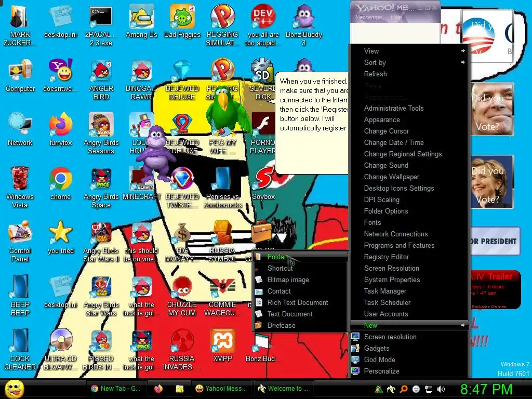The width and height of the screenshot is (532, 399).
Task: Choose Refresh in context menu
Action: tap(409, 74)
